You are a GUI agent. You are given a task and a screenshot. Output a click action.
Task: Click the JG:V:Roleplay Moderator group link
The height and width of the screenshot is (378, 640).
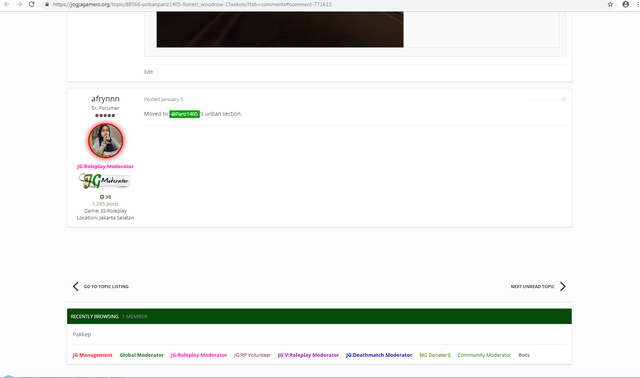(x=308, y=355)
